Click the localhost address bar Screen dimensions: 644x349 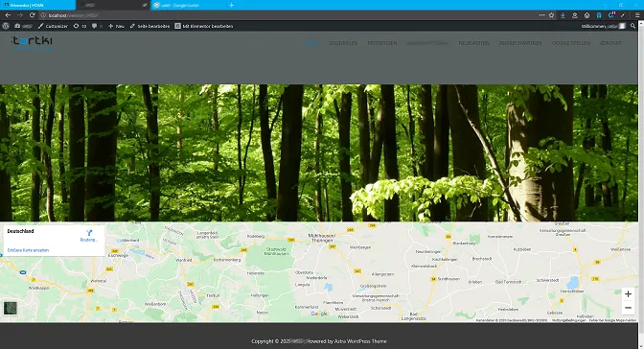point(287,15)
